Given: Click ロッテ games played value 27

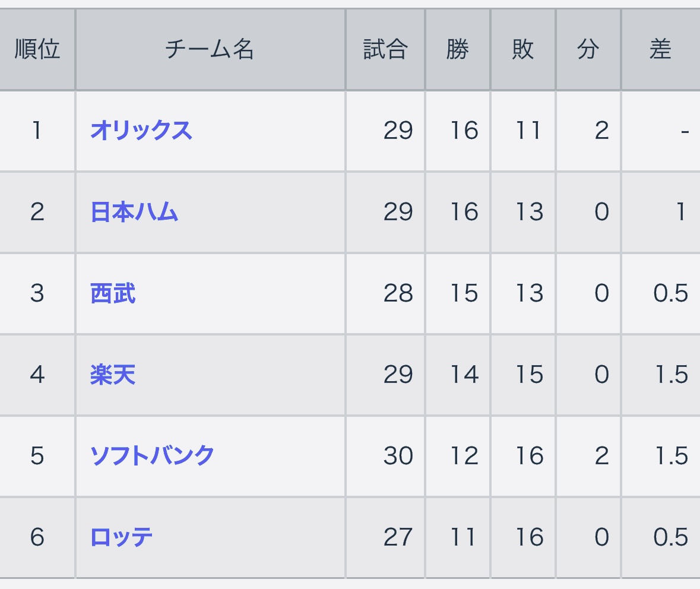Looking at the screenshot, I should [398, 537].
